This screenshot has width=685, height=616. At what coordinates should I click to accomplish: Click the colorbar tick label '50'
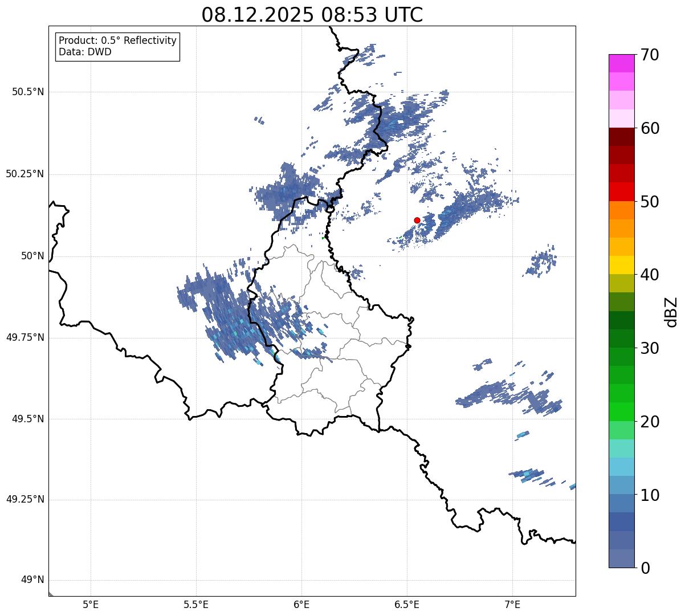650,202
